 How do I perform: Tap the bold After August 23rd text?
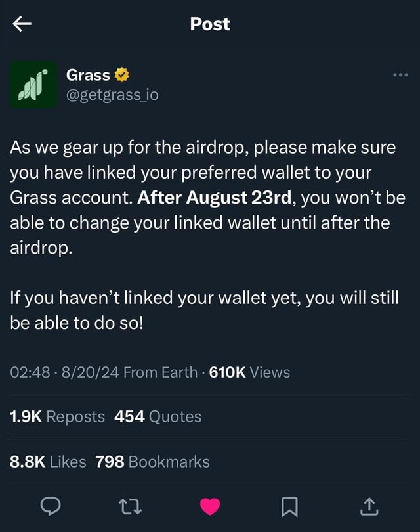point(209,198)
